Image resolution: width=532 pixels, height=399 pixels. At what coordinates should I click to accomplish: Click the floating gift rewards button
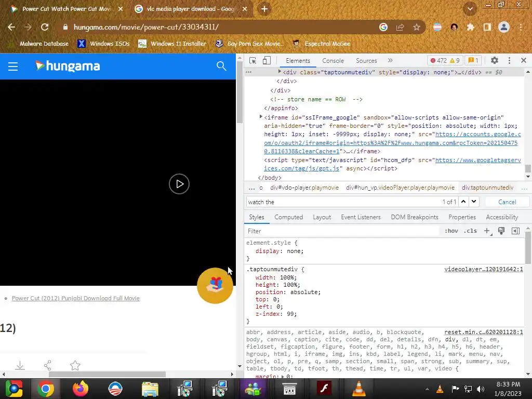point(215,285)
